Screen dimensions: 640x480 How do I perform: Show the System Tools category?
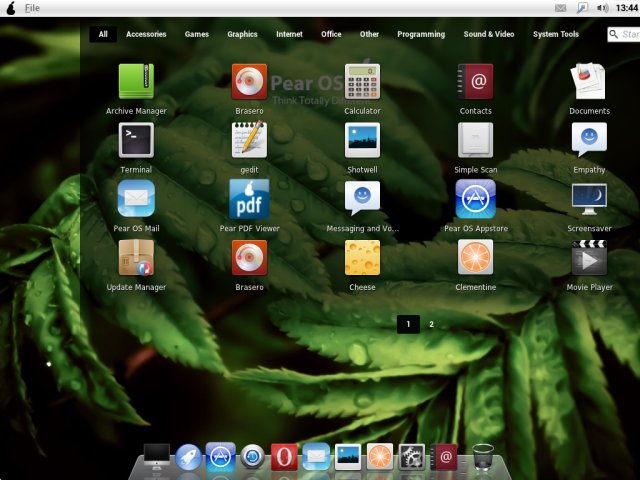tap(555, 34)
